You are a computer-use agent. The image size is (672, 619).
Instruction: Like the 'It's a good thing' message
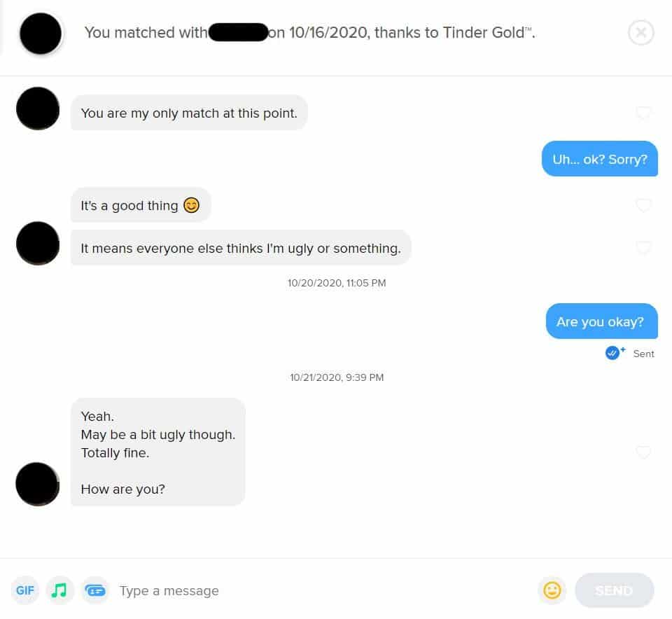click(643, 205)
